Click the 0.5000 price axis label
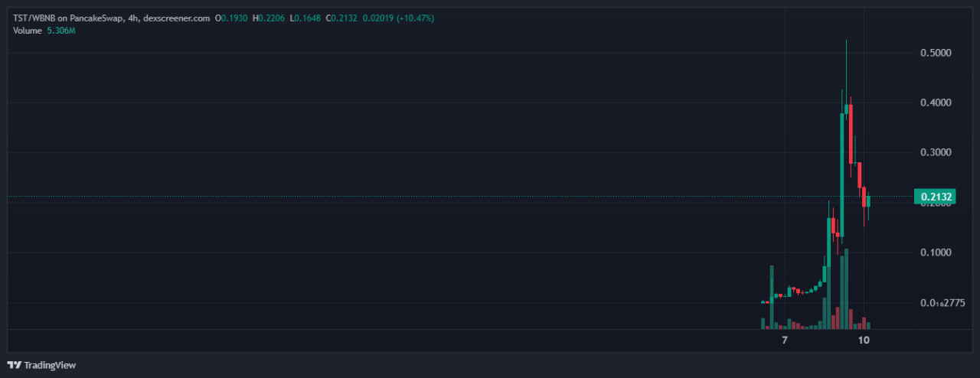The image size is (980, 378). pyautogui.click(x=936, y=53)
